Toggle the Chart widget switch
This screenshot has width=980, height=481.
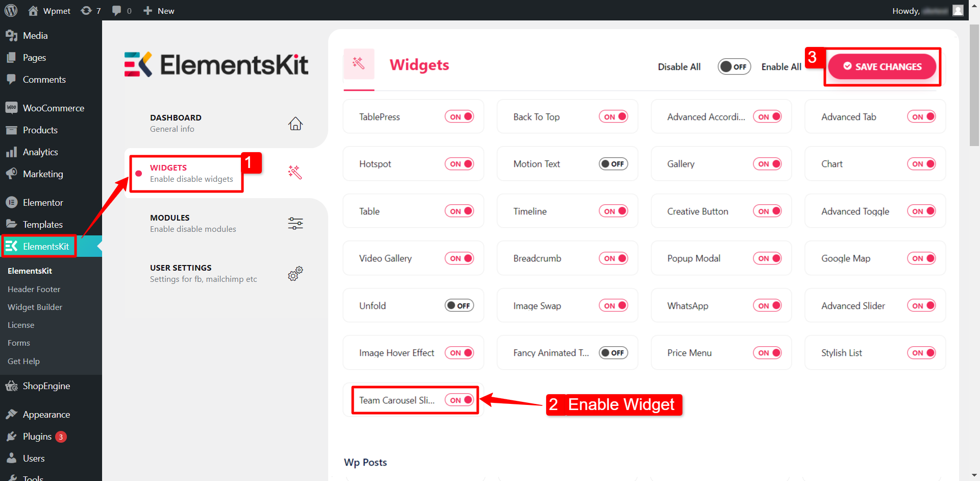pos(921,164)
